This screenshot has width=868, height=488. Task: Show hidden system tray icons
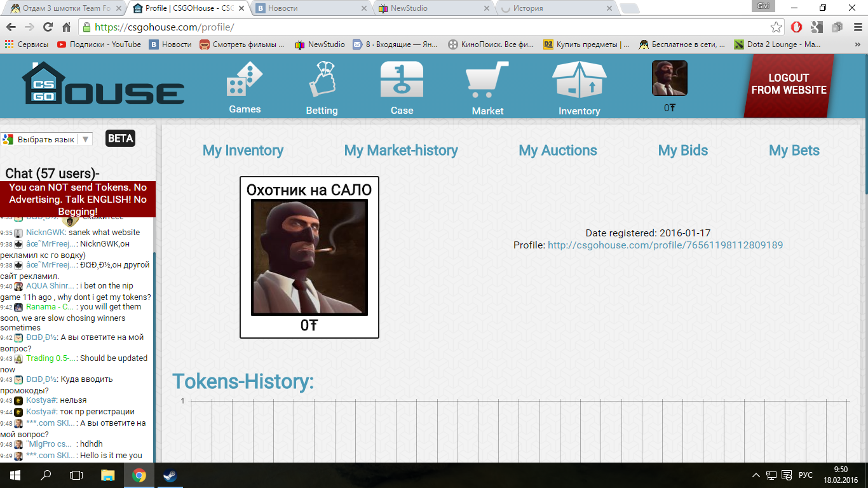[756, 475]
